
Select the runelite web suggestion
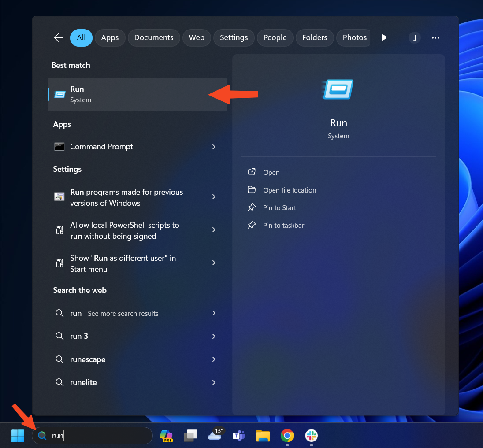[137, 382]
